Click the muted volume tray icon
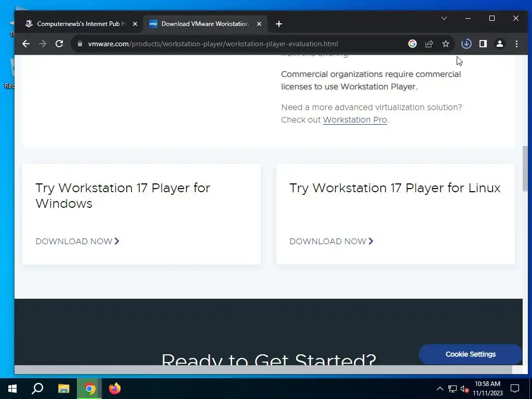The image size is (532, 399). 464,389
